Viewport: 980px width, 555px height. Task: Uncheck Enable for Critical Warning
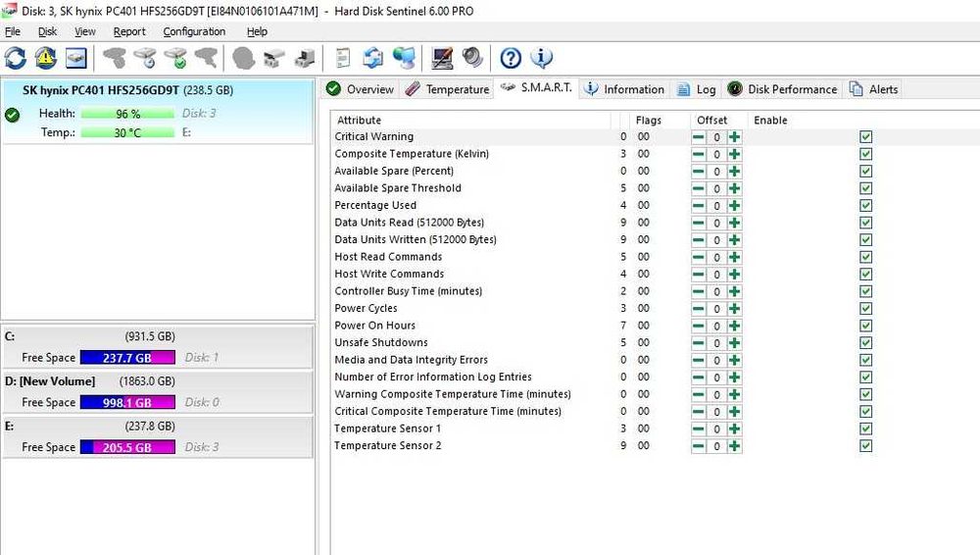[x=865, y=137]
